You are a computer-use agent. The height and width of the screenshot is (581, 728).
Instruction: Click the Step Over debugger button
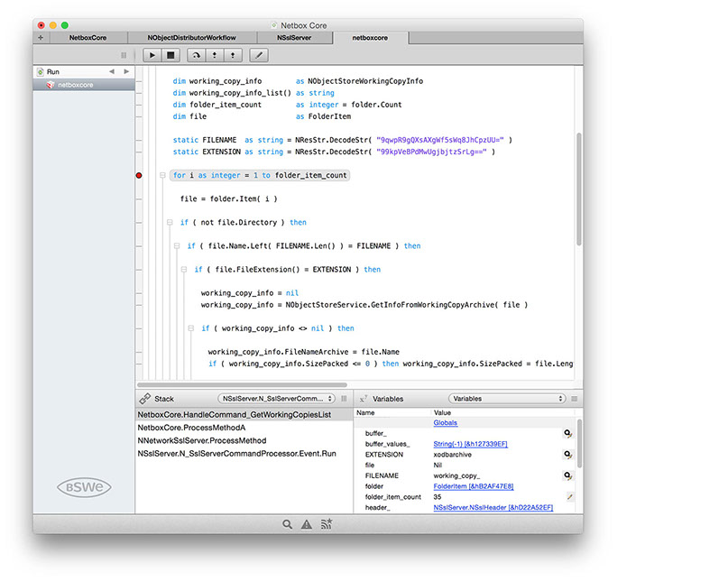196,55
